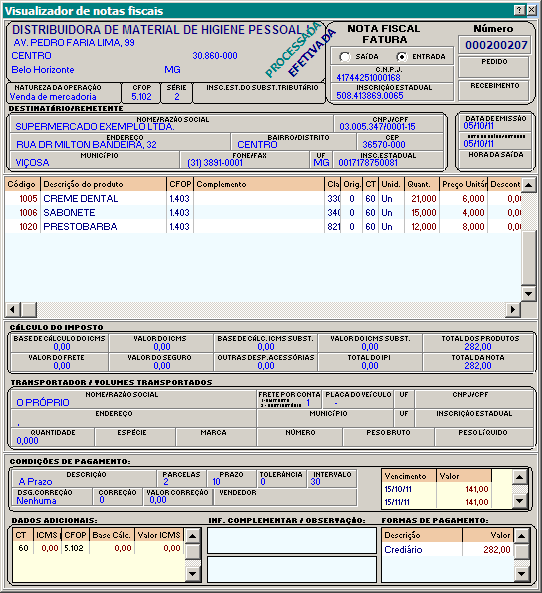
Task: Click product grid scroll right arrow
Action: pyautogui.click(x=513, y=309)
